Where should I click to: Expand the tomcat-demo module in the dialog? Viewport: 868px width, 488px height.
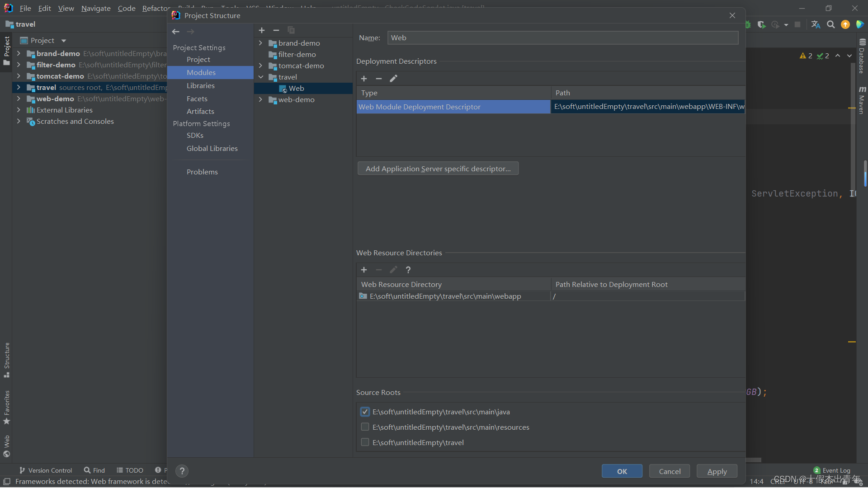tap(260, 66)
